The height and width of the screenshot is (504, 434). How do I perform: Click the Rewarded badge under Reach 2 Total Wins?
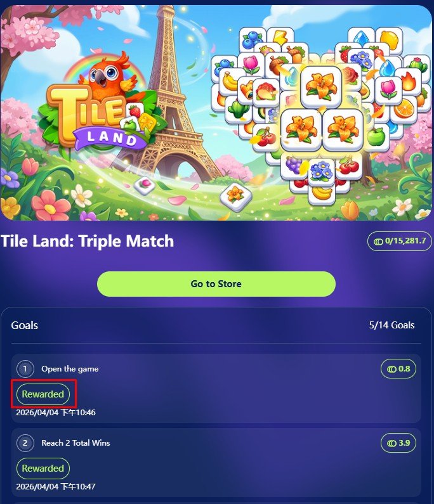43,468
